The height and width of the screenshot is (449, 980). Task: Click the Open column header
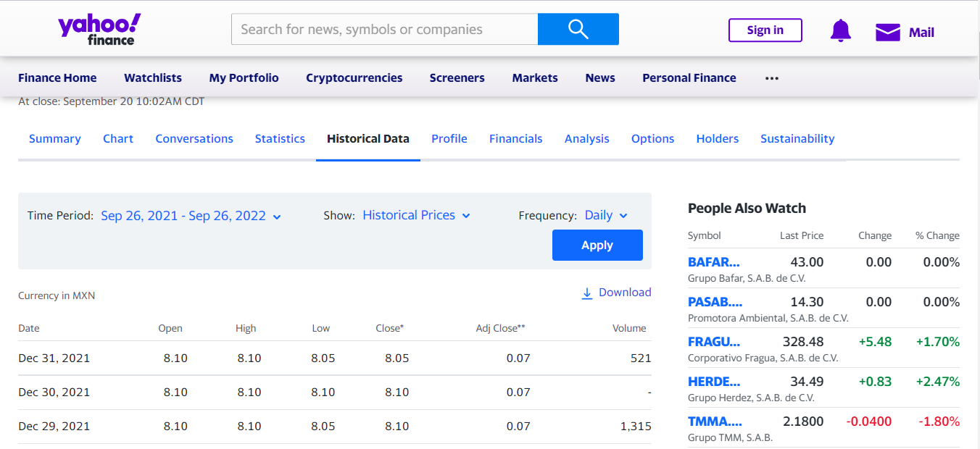pos(170,328)
